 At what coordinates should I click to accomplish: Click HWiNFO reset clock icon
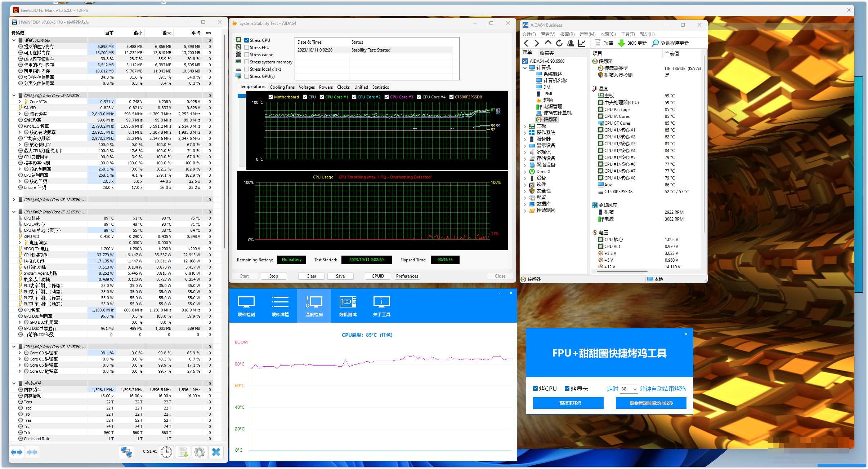(x=166, y=452)
